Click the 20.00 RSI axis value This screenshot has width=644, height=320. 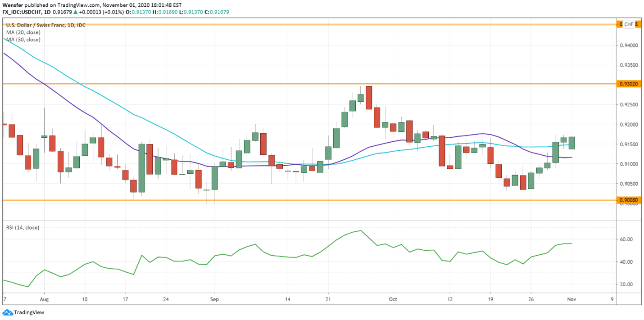(626, 284)
